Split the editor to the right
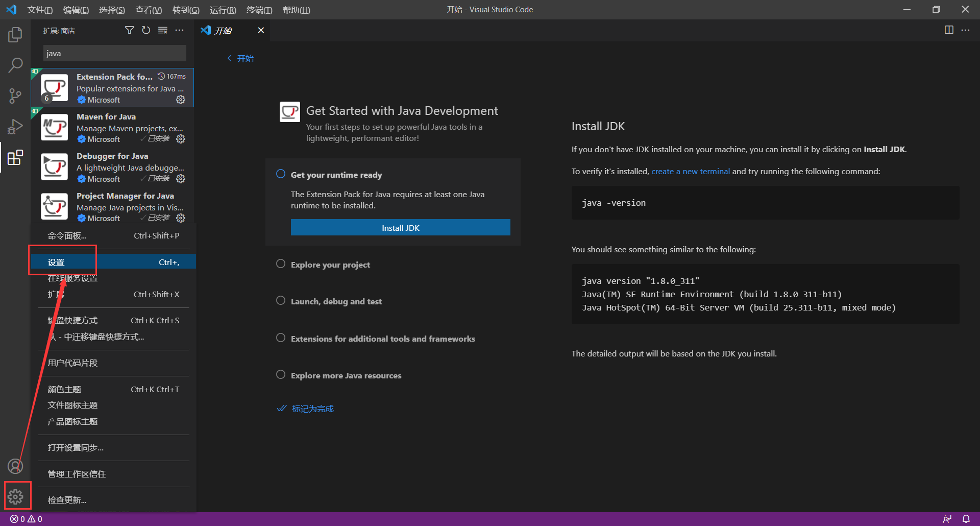This screenshot has width=980, height=526. (949, 30)
